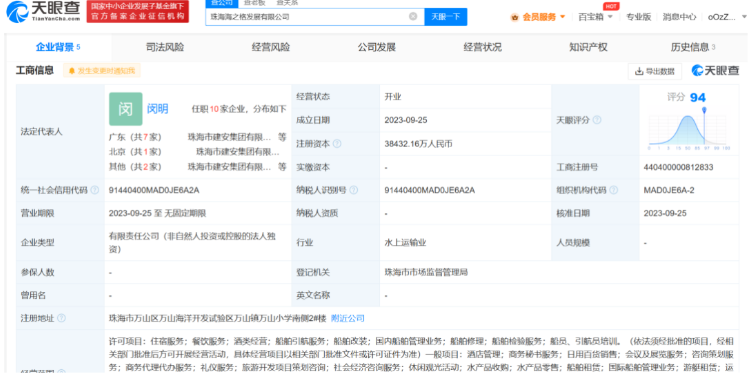753x383 pixels.
Task: Click the 核准日期 value 2023-09-25
Action: [665, 214]
